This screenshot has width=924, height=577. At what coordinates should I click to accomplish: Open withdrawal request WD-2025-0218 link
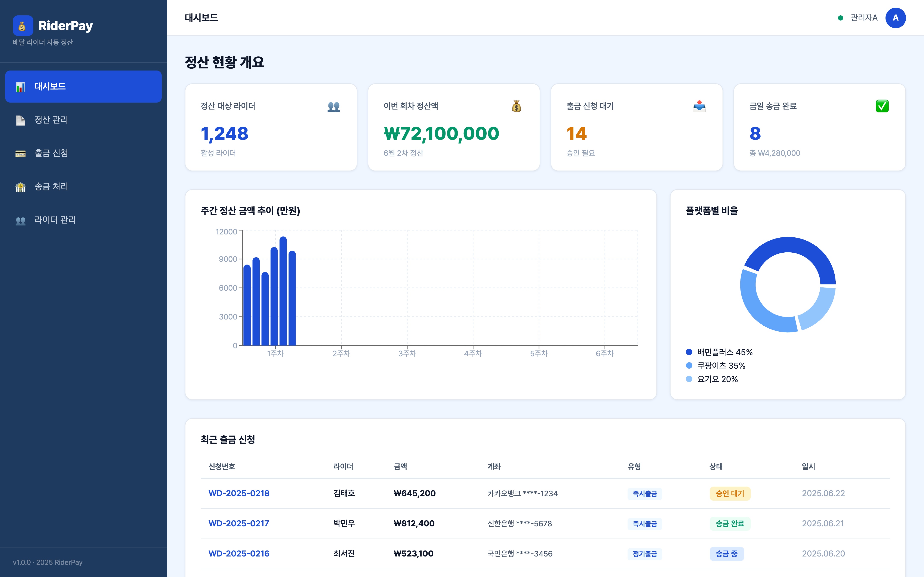(x=239, y=493)
